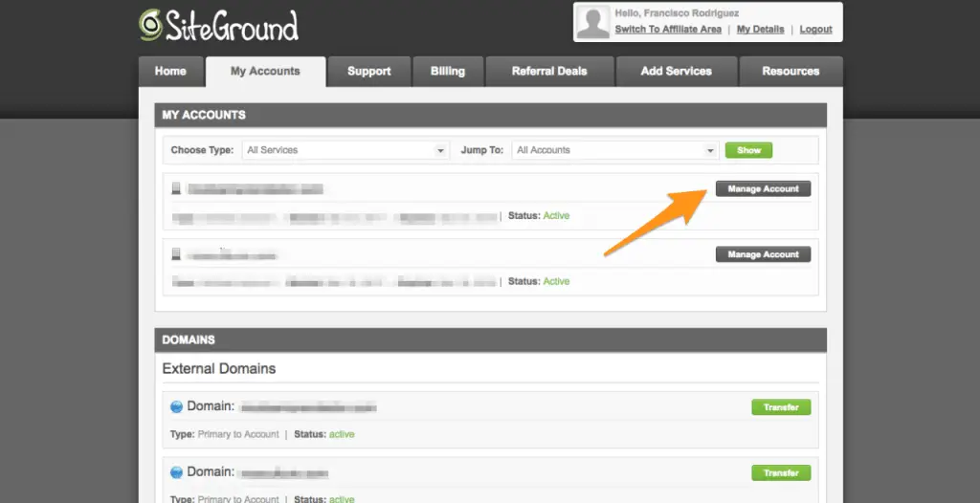The image size is (980, 503).
Task: Click the globe icon of first domain
Action: pyautogui.click(x=177, y=406)
